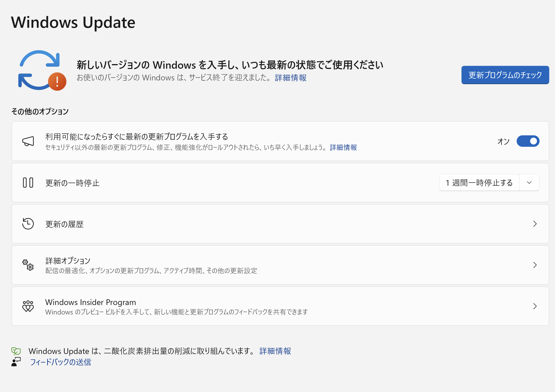This screenshot has width=555, height=392.
Task: Click the 新しいバージョンの Windows headline text
Action: point(230,65)
